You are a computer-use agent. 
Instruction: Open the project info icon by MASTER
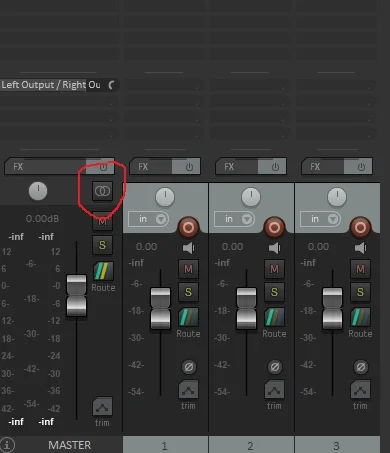point(7,445)
